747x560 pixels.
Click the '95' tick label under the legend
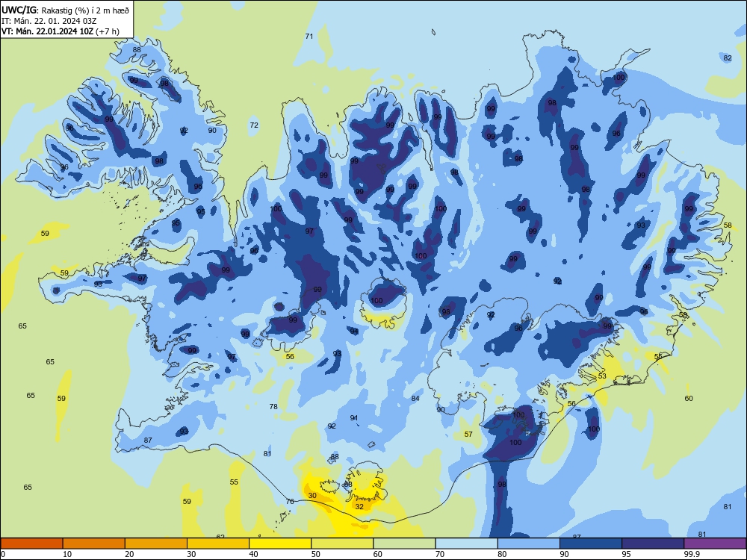[x=626, y=554]
